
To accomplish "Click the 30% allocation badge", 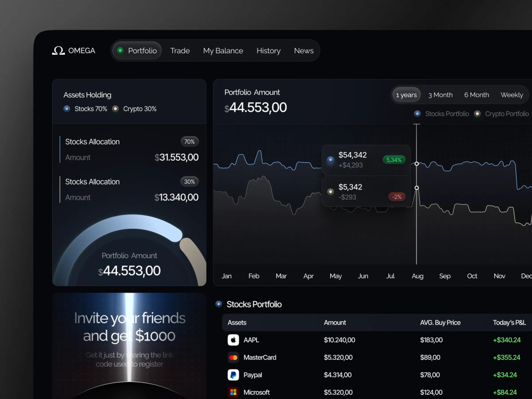I will [189, 181].
